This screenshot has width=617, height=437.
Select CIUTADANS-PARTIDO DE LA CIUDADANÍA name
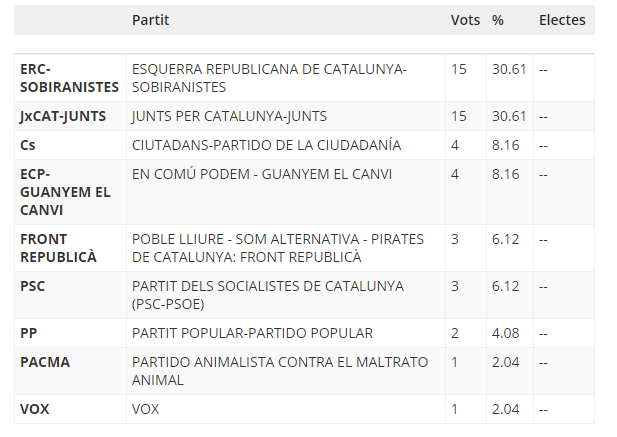tap(266, 145)
